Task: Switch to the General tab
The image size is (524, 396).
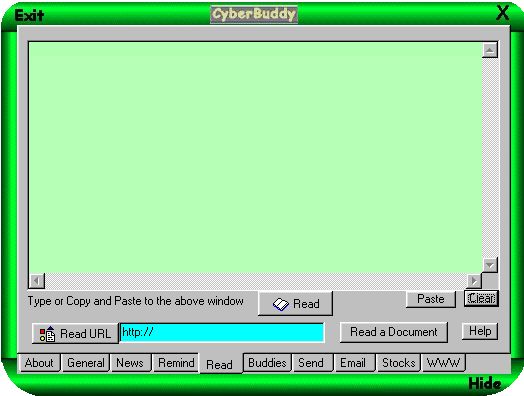Action: [86, 363]
